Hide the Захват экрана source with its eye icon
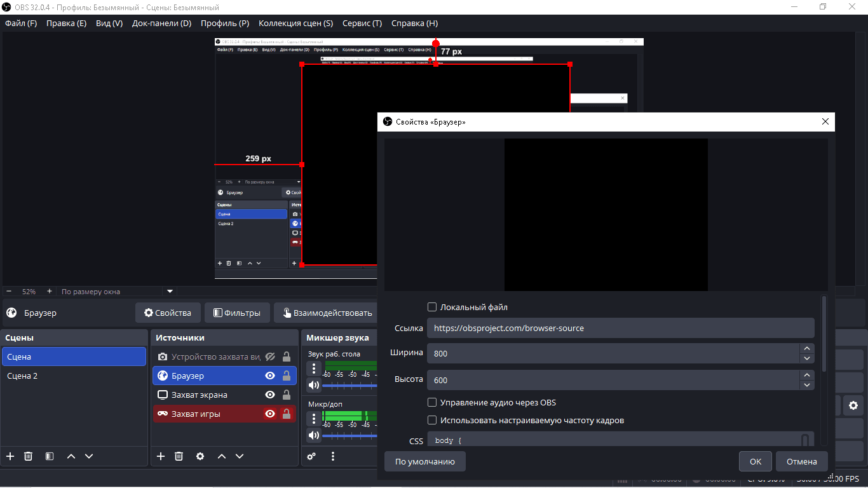 coord(270,395)
